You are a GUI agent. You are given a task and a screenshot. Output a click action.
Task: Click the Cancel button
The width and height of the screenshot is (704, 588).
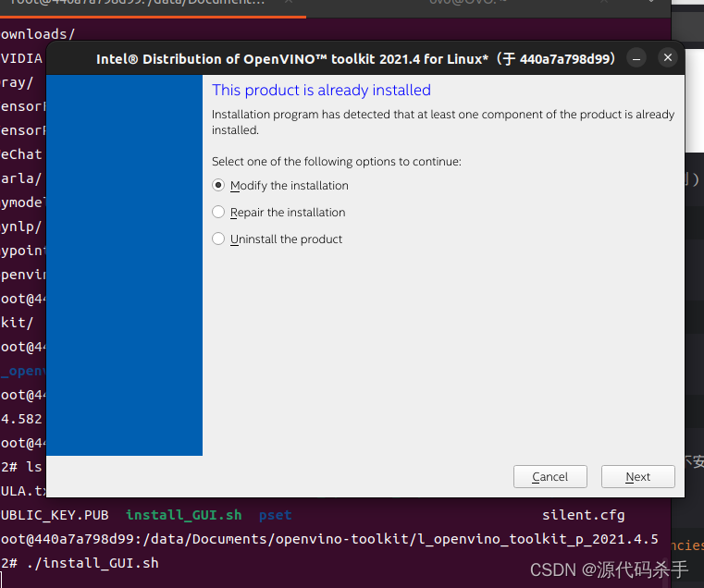click(550, 476)
